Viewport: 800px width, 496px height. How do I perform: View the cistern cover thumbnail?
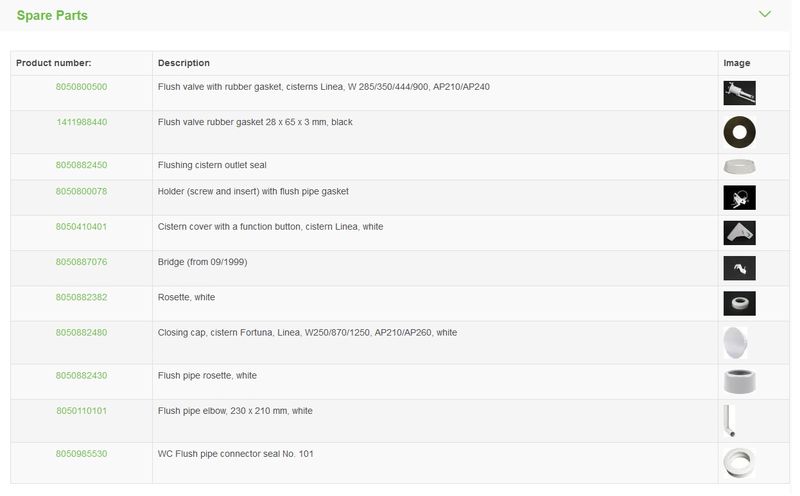pyautogui.click(x=739, y=233)
